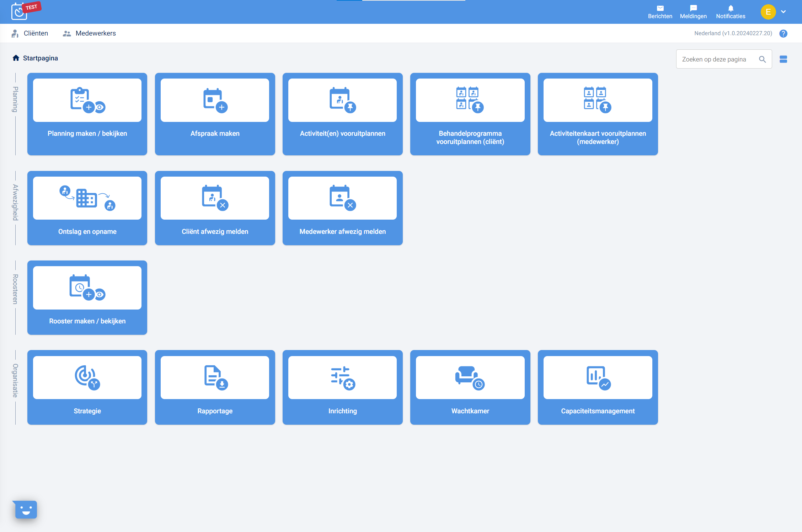
Task: Click the Afspraak maken calendar plus icon
Action: [215, 100]
